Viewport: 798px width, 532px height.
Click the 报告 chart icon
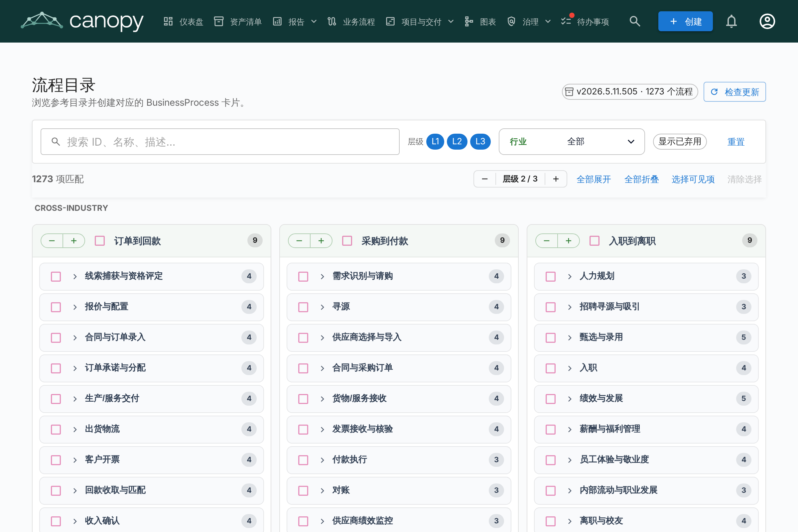(277, 21)
